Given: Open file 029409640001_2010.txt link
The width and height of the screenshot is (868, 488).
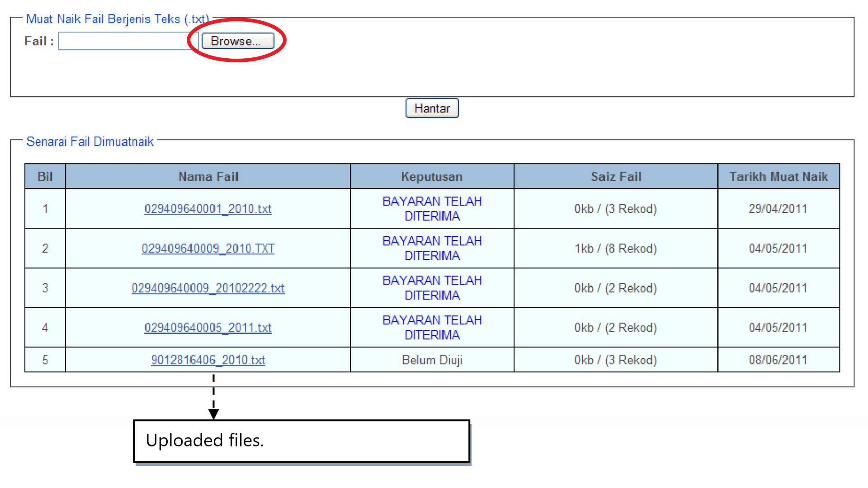Looking at the screenshot, I should (208, 209).
